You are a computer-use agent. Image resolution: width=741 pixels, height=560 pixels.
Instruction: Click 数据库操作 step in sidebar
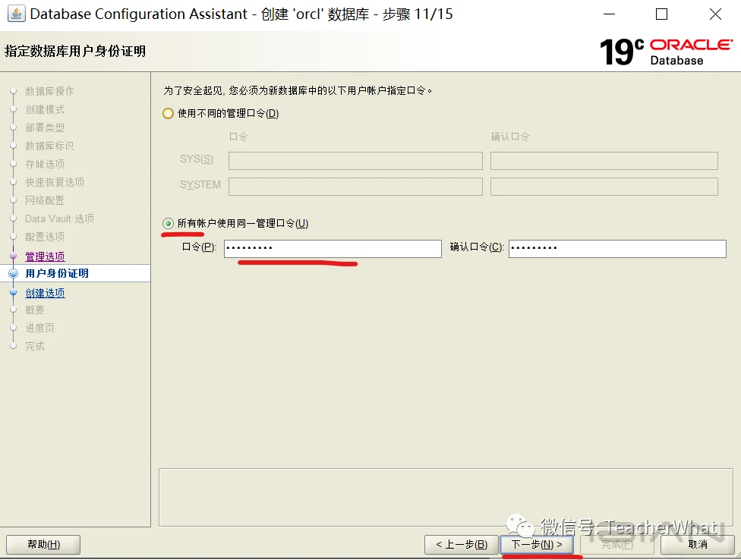[49, 91]
